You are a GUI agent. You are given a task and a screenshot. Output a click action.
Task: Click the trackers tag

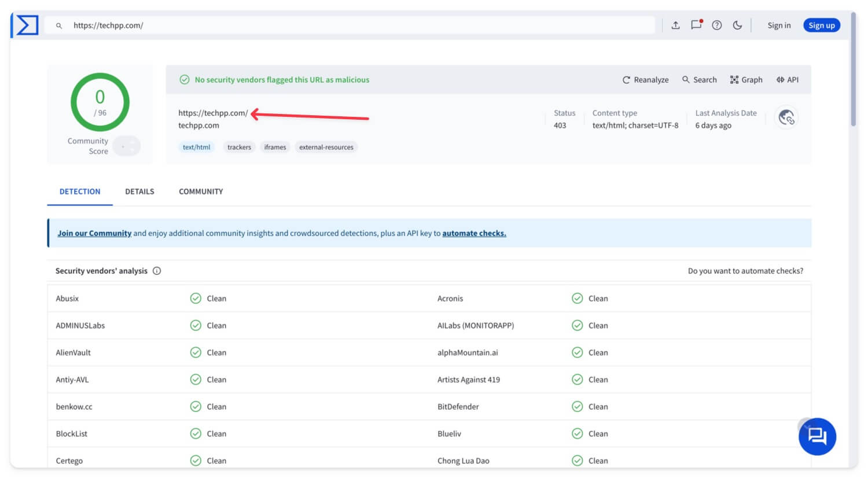[239, 147]
